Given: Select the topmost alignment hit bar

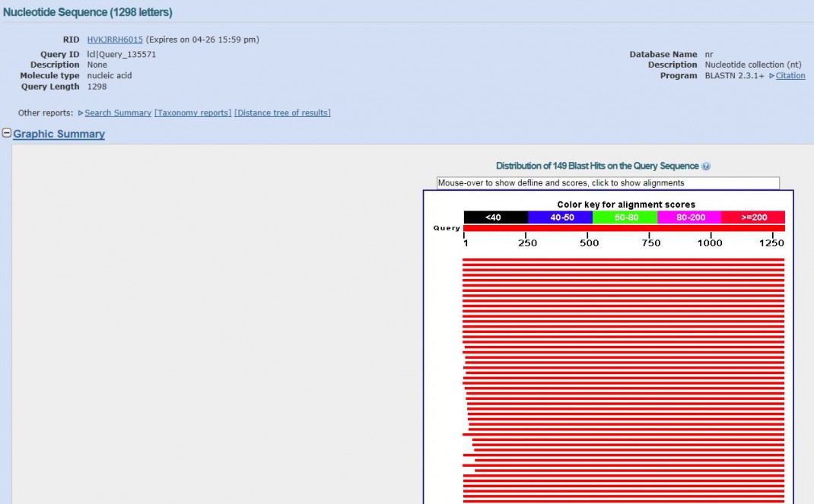Looking at the screenshot, I should [623, 261].
